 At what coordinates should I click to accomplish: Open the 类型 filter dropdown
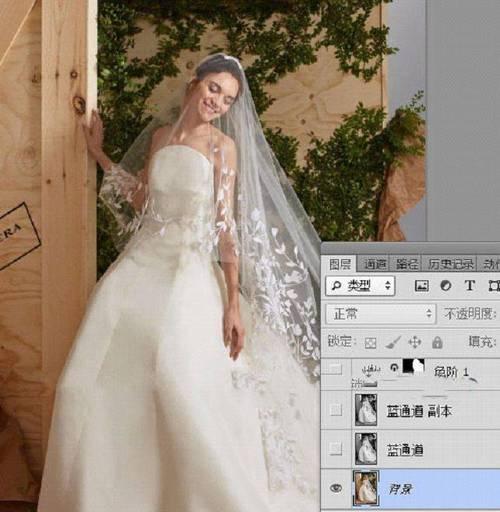360,286
